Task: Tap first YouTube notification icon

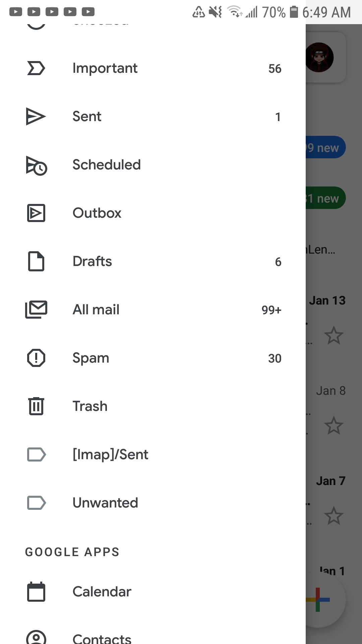Action: coord(16,12)
